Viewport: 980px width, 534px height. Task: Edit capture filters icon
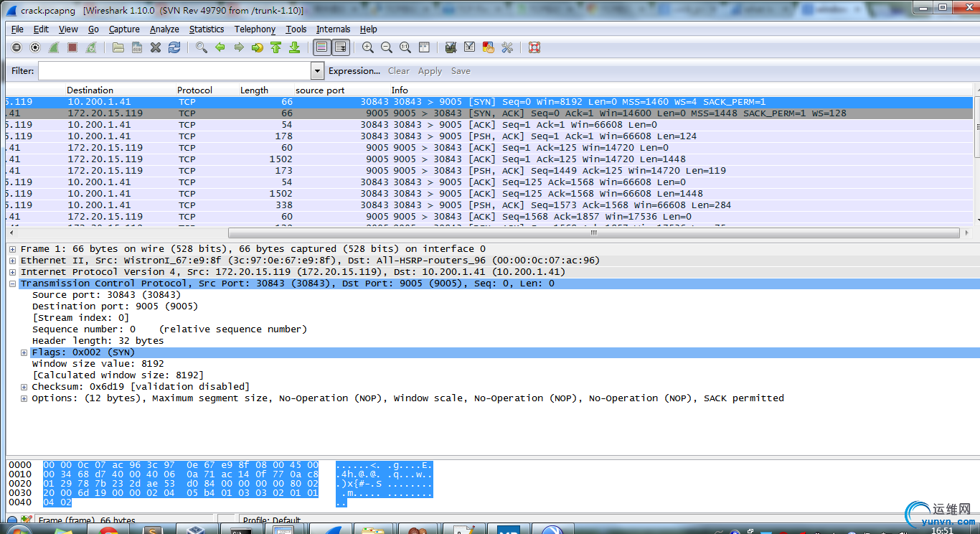pyautogui.click(x=451, y=47)
